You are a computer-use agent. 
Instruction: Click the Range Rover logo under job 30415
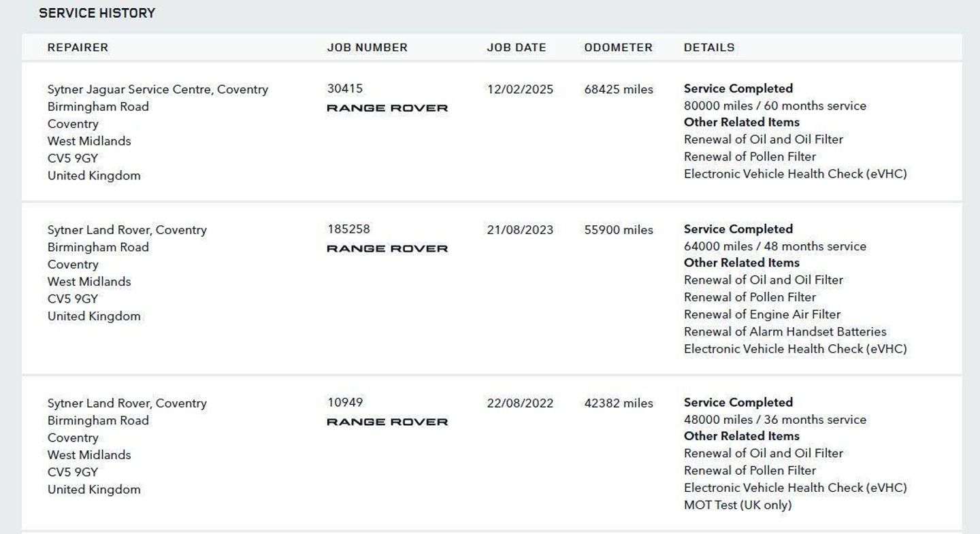pyautogui.click(x=387, y=108)
